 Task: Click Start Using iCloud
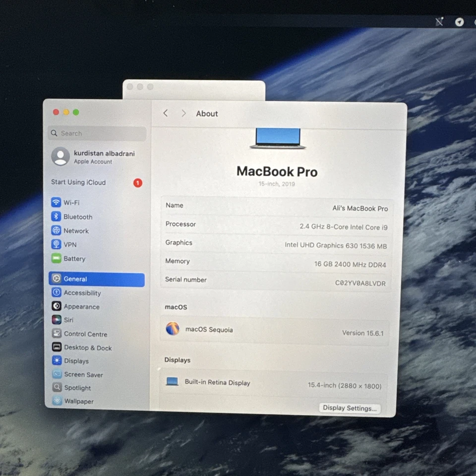coord(78,182)
